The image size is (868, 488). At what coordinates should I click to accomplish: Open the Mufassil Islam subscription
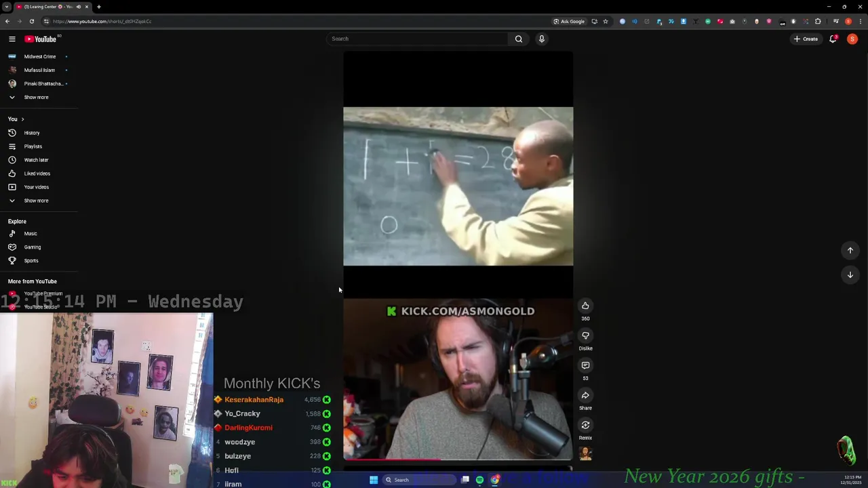pos(39,70)
